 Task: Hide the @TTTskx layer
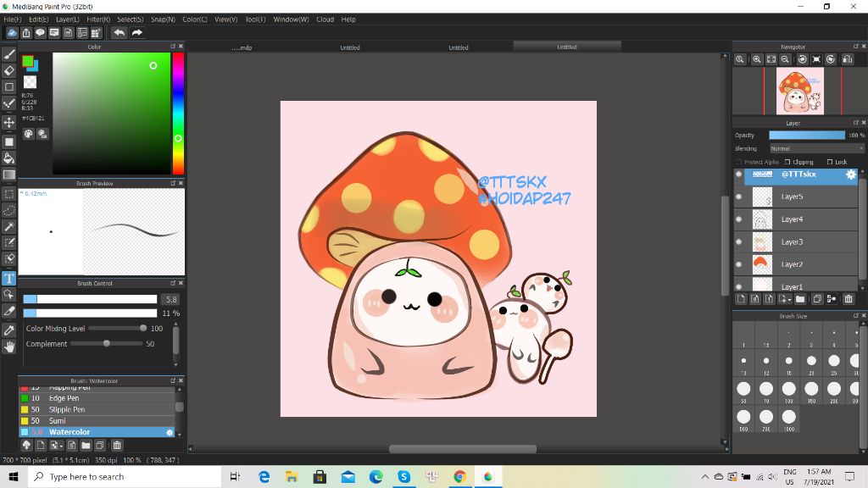pos(738,175)
